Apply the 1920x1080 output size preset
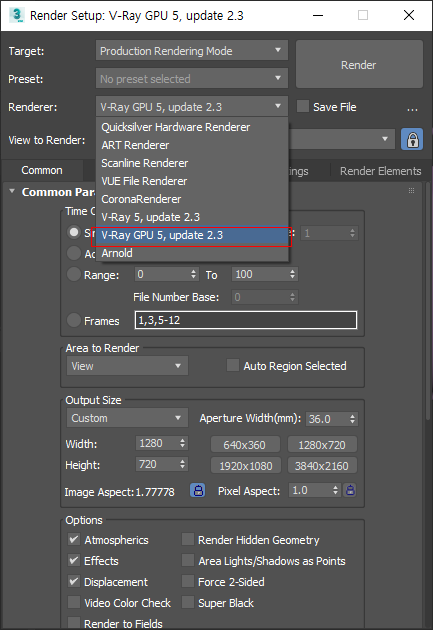Image resolution: width=433 pixels, height=630 pixels. click(245, 466)
